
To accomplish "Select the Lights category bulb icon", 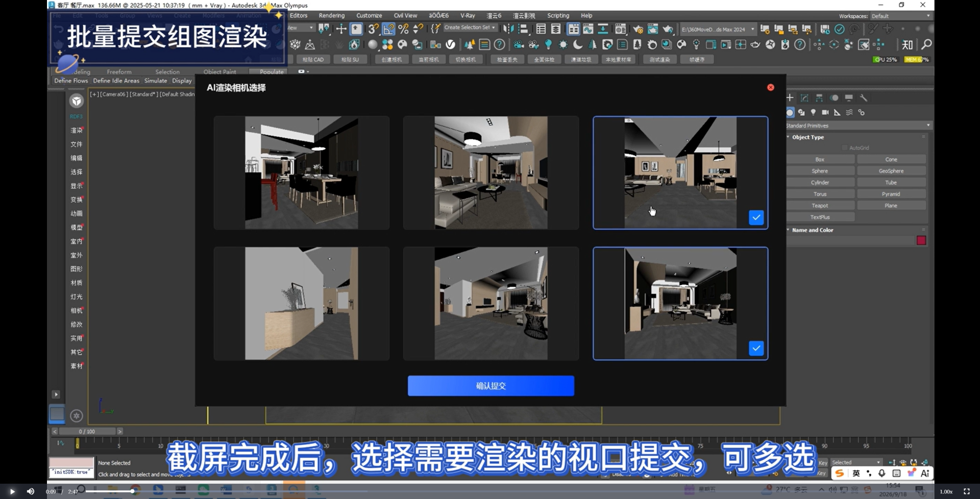I will click(x=813, y=112).
